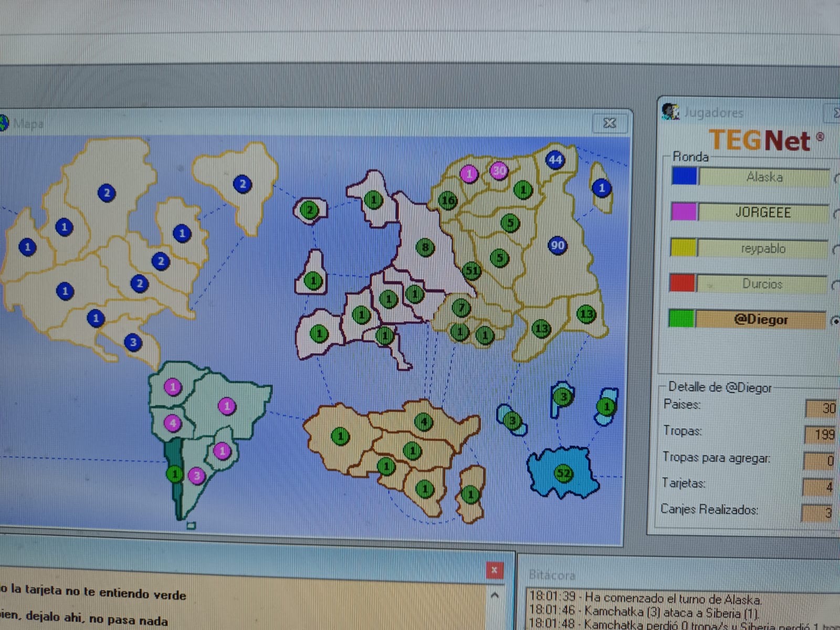Viewport: 840px width, 630px height.
Task: Click the green token showing 1 on Great Britain
Action: 313,280
